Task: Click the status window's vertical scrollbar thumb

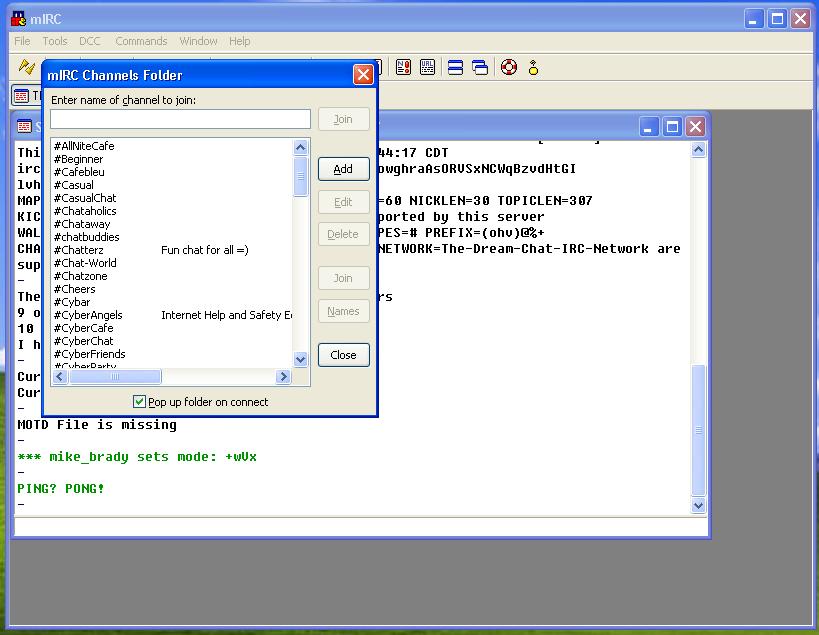Action: pos(698,430)
